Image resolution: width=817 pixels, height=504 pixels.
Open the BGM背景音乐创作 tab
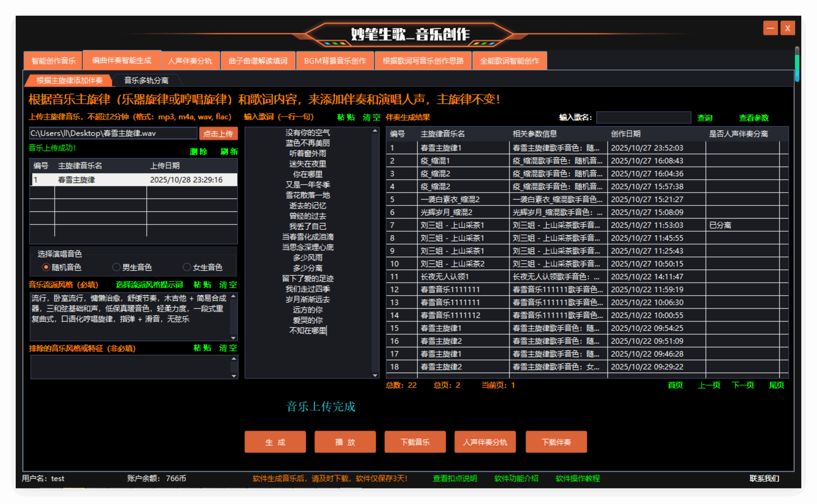tap(335, 61)
